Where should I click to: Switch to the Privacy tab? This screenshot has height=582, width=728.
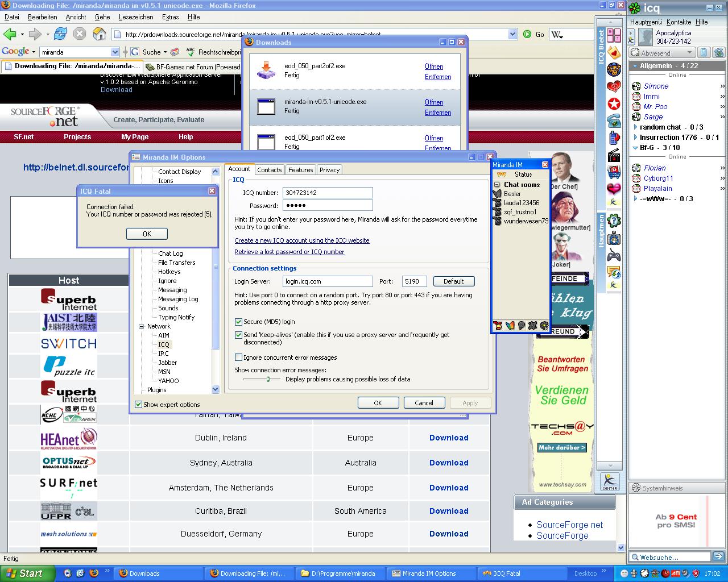[x=329, y=170]
